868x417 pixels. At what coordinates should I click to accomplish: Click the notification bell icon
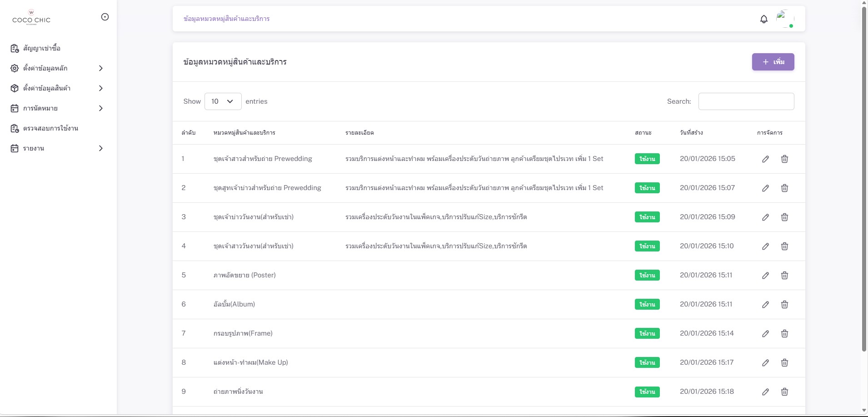764,19
